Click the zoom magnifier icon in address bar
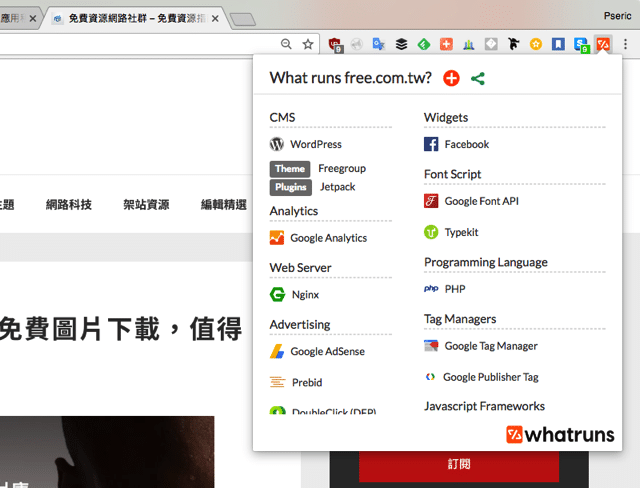 coord(287,44)
